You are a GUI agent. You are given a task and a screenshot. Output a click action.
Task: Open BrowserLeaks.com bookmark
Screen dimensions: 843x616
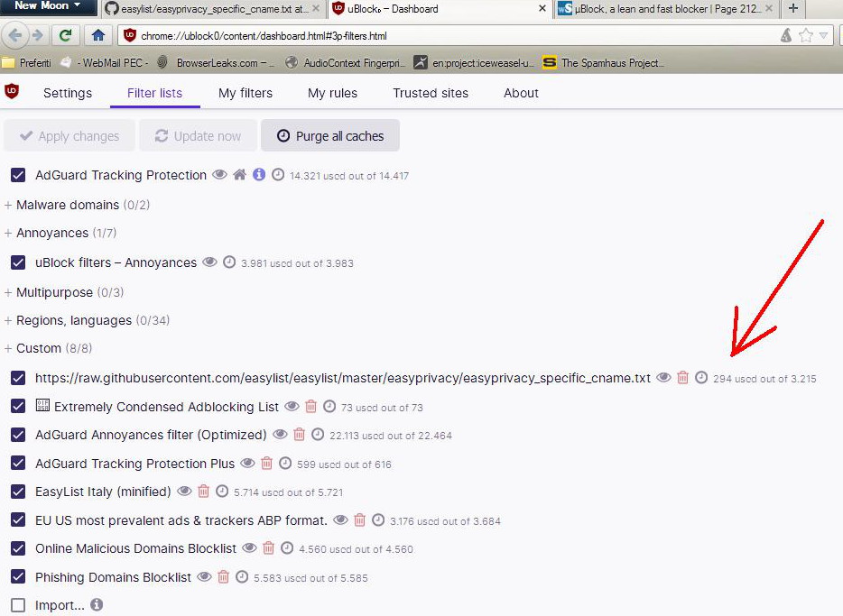click(x=216, y=63)
